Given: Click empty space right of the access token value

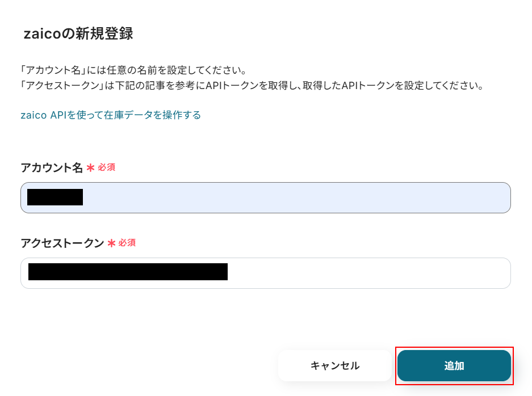Looking at the screenshot, I should click(369, 273).
